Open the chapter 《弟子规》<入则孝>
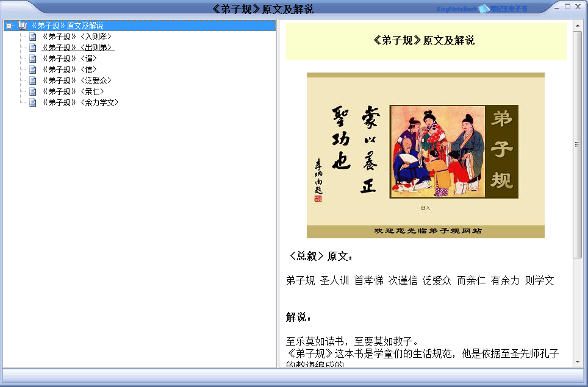 click(x=77, y=37)
